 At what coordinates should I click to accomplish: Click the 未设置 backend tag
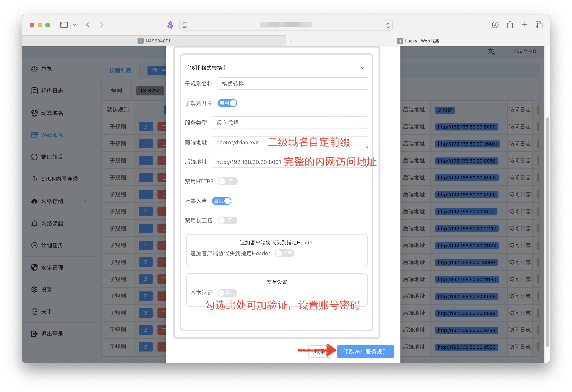445,110
